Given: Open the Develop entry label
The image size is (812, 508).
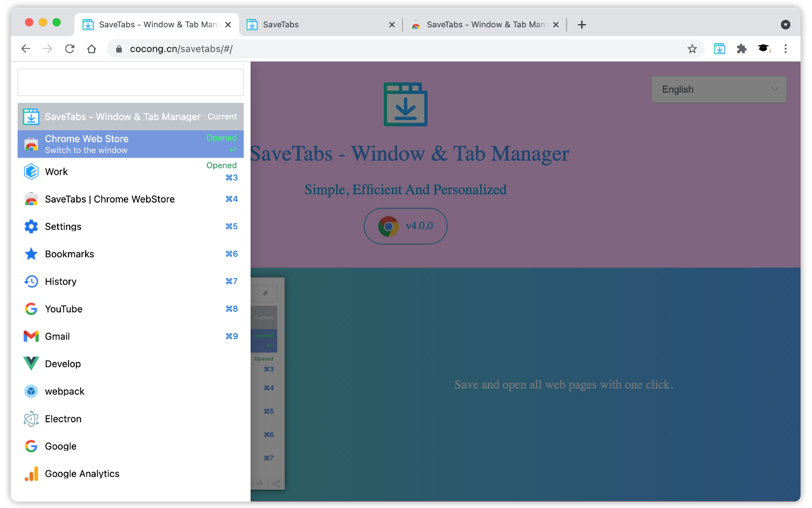Looking at the screenshot, I should (x=63, y=364).
